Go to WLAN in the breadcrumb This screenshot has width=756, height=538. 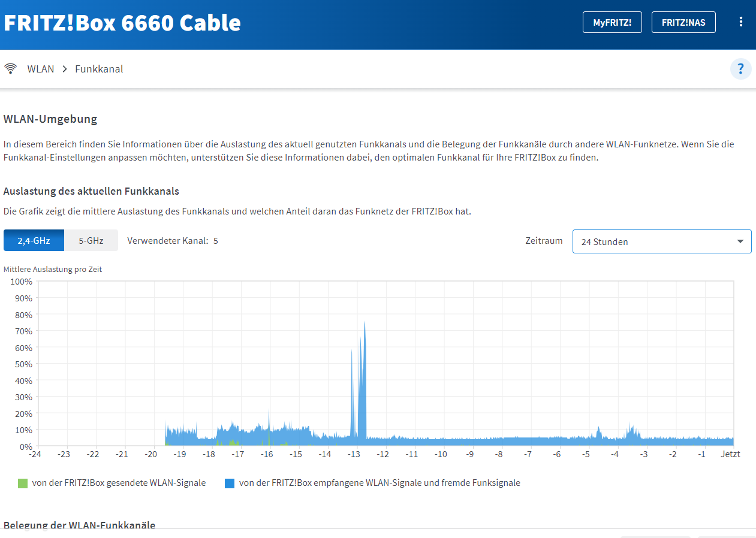tap(41, 69)
